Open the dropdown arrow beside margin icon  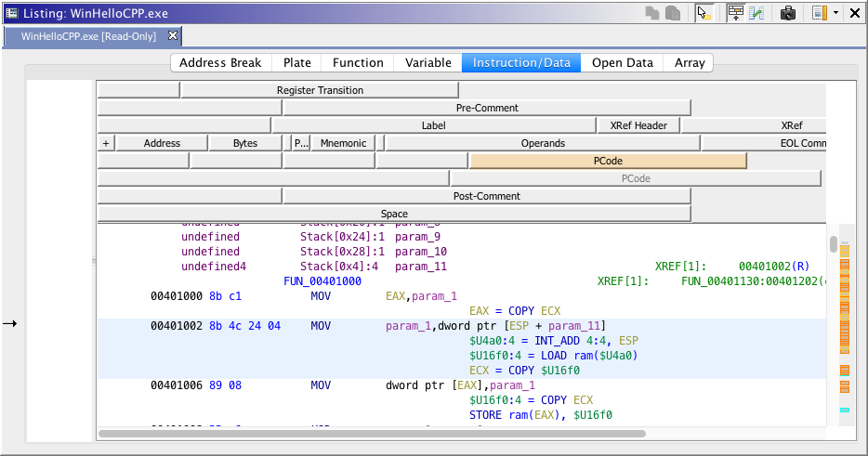point(835,13)
